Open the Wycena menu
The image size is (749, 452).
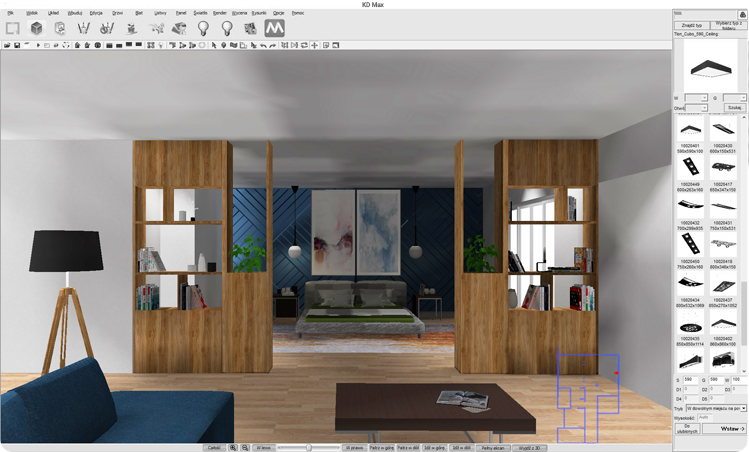[x=239, y=13]
